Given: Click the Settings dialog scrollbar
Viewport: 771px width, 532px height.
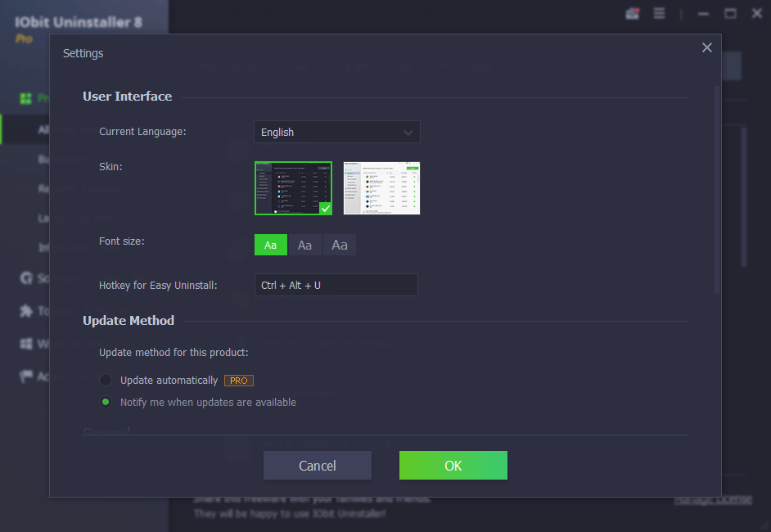Looking at the screenshot, I should coord(717,190).
